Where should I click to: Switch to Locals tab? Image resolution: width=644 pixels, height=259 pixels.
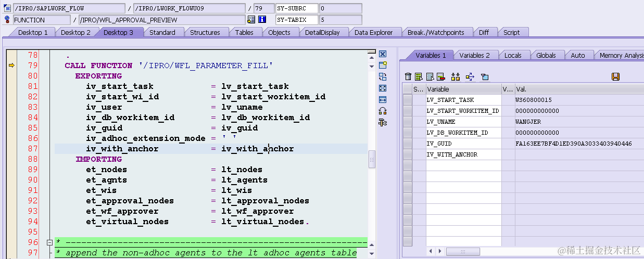pos(513,55)
